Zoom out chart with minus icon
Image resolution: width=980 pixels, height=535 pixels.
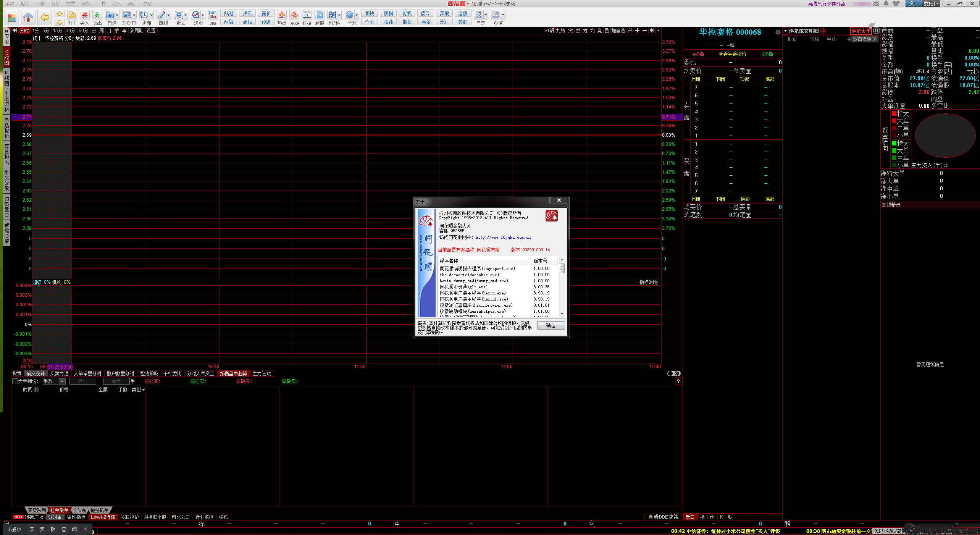(644, 31)
